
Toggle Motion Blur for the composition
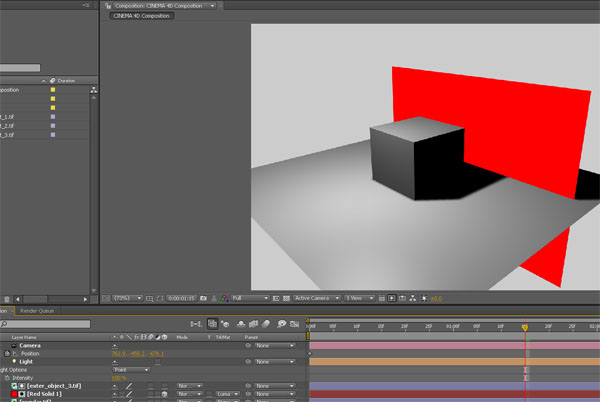pos(266,324)
